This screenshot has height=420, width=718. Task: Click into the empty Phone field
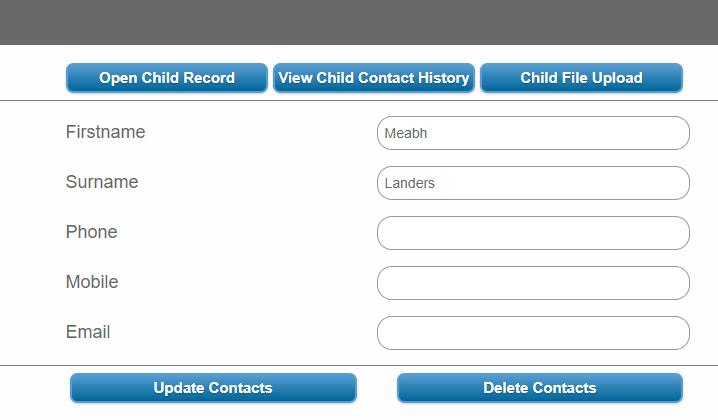[533, 233]
